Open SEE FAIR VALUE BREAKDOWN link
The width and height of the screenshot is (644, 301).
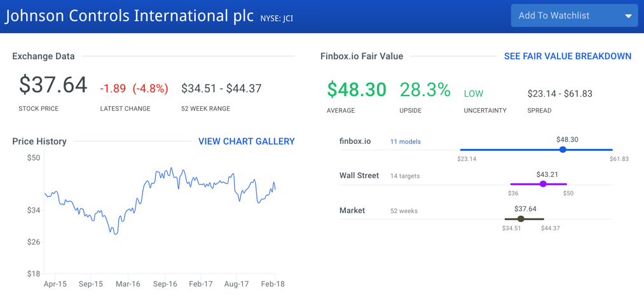(568, 57)
